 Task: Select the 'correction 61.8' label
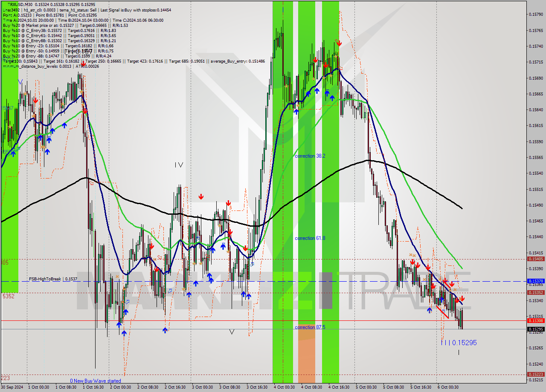[310, 238]
